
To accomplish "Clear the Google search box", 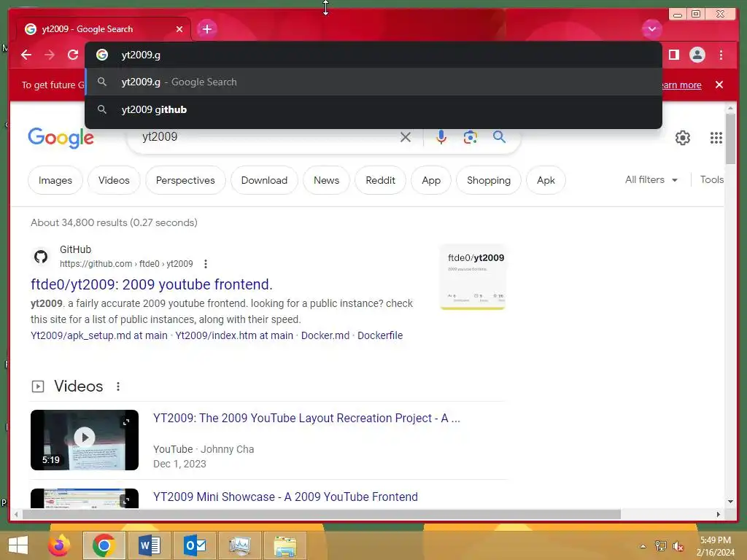I will 406,137.
